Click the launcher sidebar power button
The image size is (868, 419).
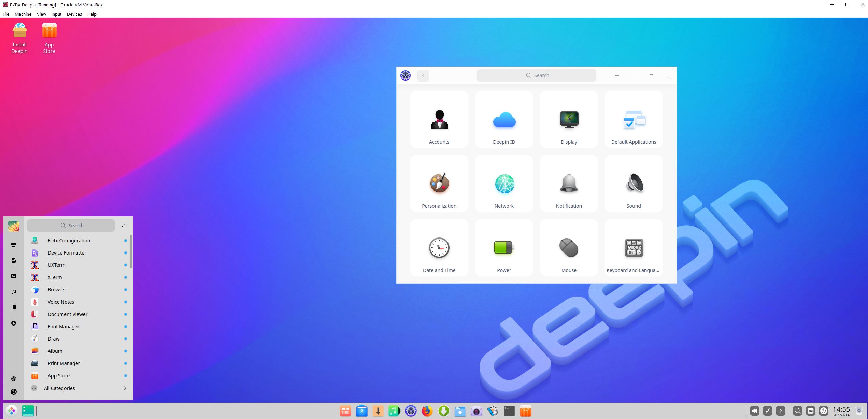coord(14,392)
